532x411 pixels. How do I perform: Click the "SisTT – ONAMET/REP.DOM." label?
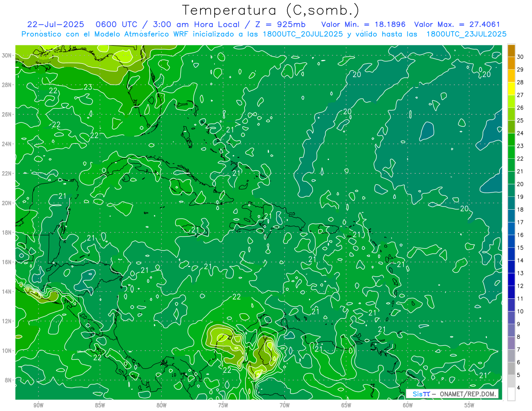click(452, 394)
